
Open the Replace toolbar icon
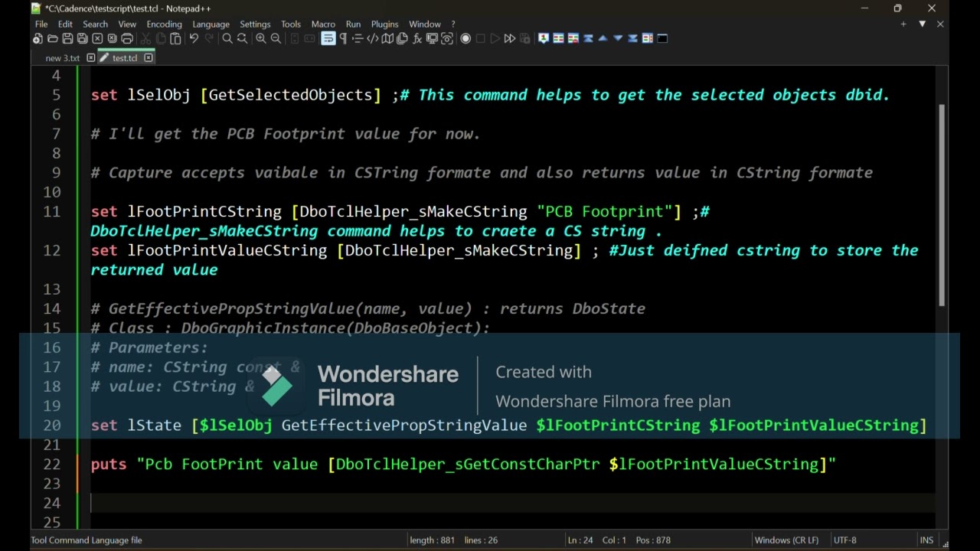click(x=242, y=38)
